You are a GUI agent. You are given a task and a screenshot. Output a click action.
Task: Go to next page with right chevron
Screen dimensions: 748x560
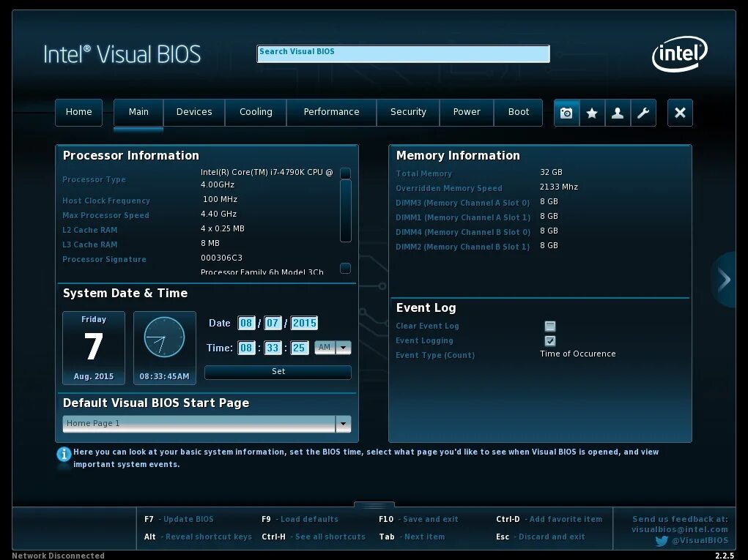(x=725, y=280)
